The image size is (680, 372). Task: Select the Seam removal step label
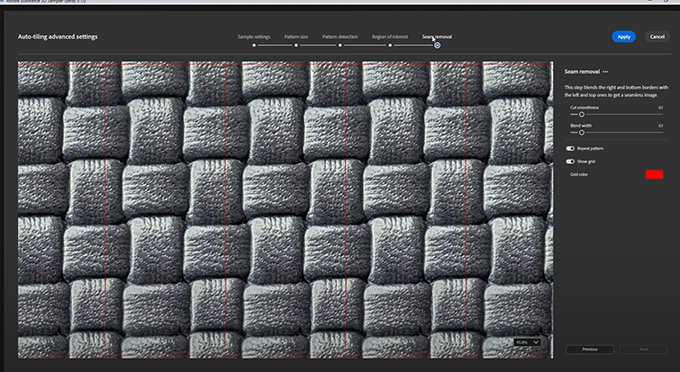(x=437, y=37)
